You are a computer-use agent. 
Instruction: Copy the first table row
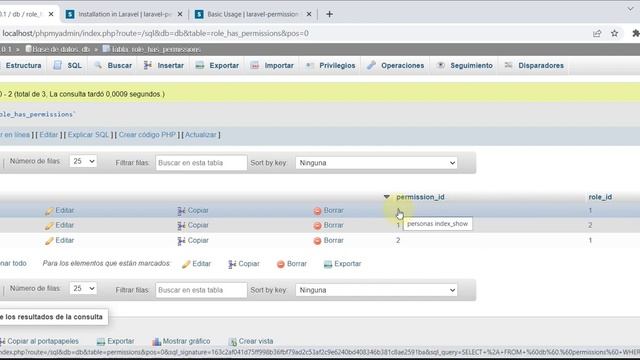(193, 211)
